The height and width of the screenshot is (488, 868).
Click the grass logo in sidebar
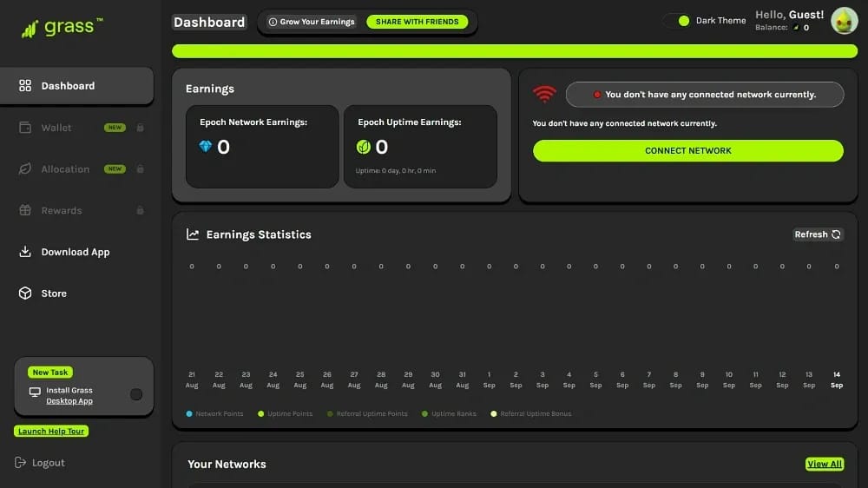pos(62,27)
